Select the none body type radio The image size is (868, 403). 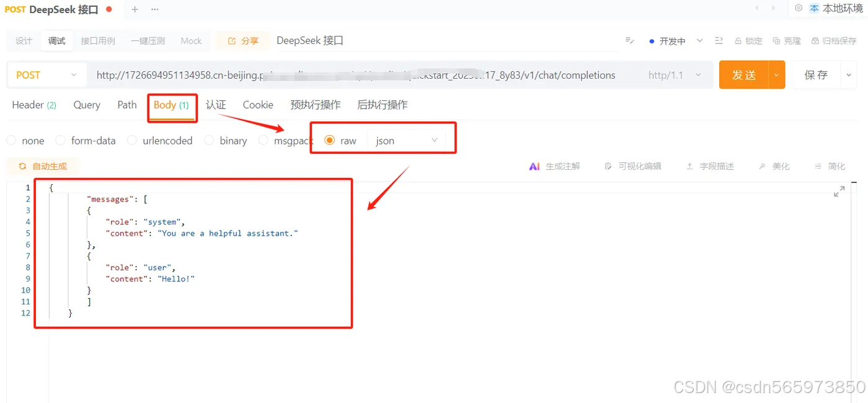[x=11, y=141]
